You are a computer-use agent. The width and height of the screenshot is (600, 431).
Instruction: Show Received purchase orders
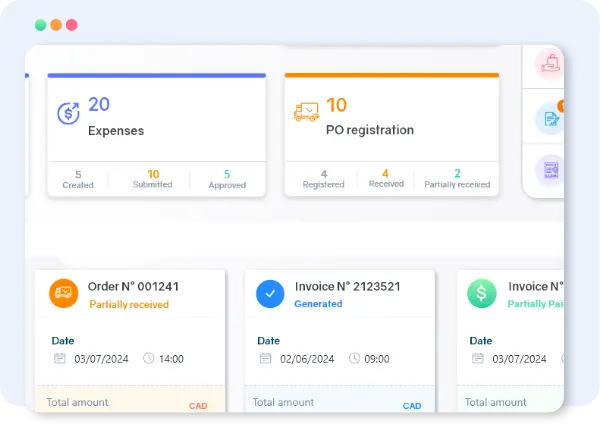point(386,178)
